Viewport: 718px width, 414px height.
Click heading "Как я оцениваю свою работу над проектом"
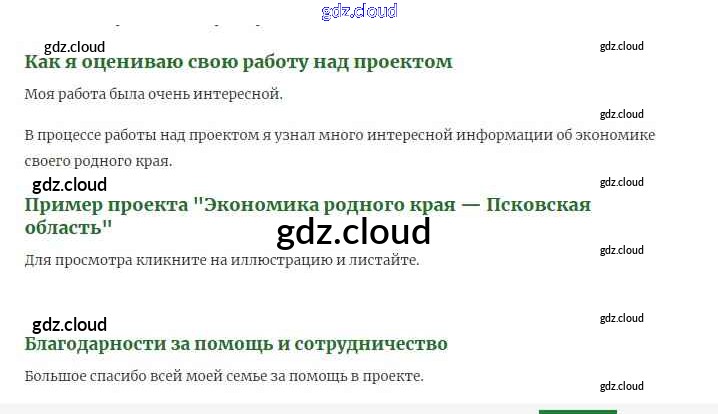pyautogui.click(x=238, y=62)
